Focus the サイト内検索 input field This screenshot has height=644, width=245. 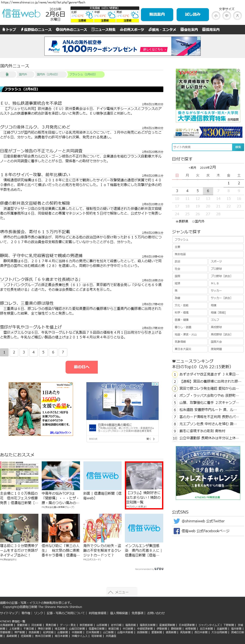202,147
